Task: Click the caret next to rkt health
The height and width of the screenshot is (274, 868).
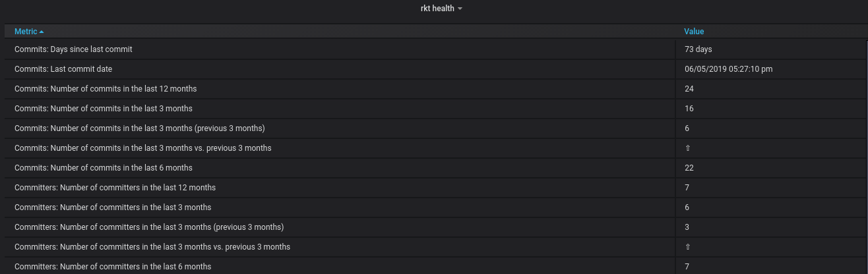Action: [460, 9]
